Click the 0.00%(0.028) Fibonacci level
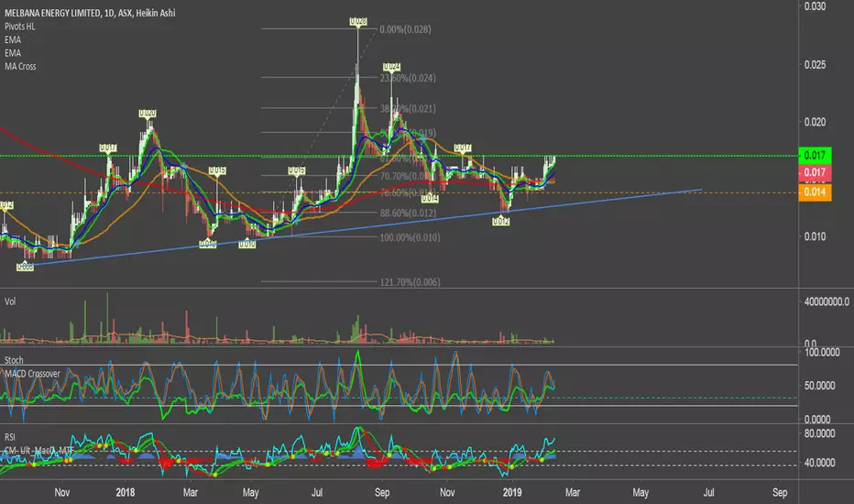The height and width of the screenshot is (504, 854). point(405,29)
